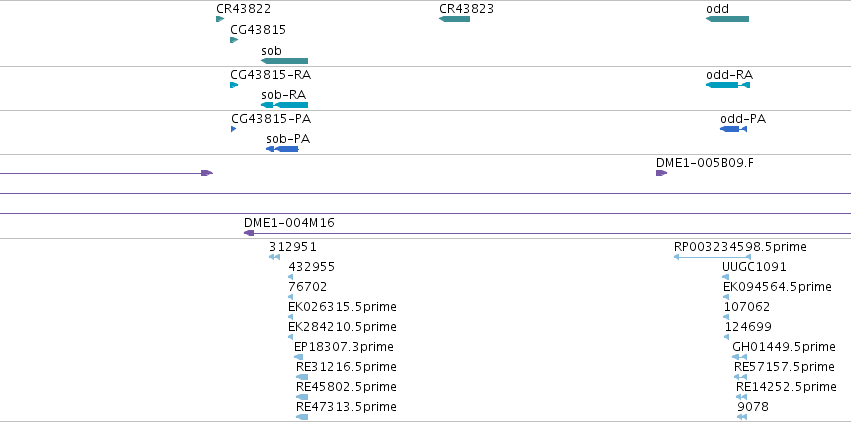Select the odd-PA protein glyph
851x422 pixels.
[x=733, y=129]
